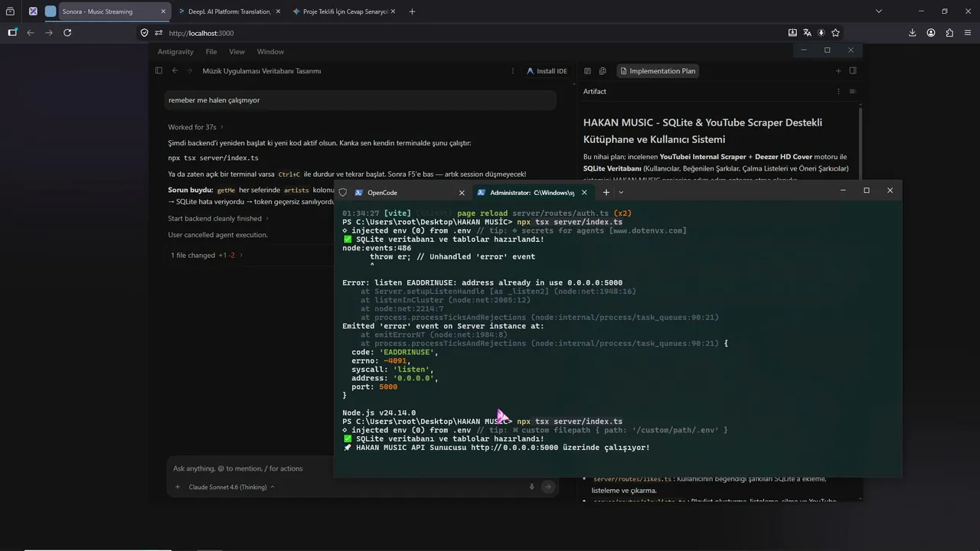Click the HAKAN MUSIC API Sunucusu output line
The width and height of the screenshot is (980, 551).
click(497, 448)
